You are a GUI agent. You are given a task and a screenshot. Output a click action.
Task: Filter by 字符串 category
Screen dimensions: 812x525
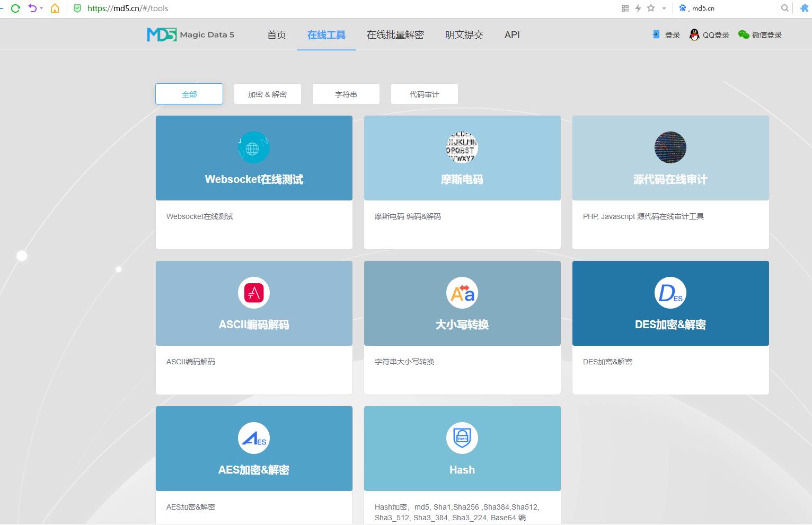[x=346, y=94]
